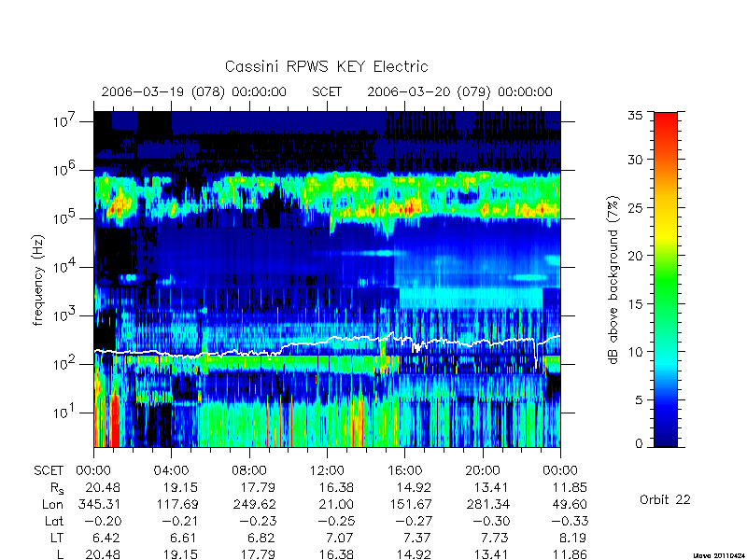Click the colorbar value 20

tap(635, 255)
